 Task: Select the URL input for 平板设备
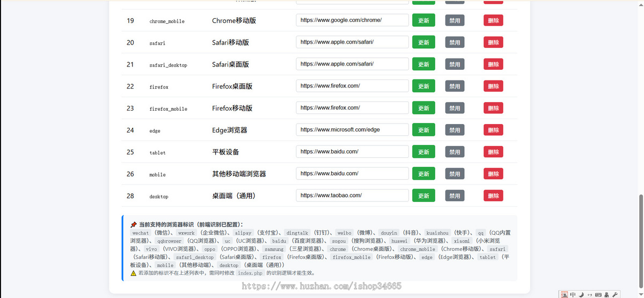tap(353, 151)
